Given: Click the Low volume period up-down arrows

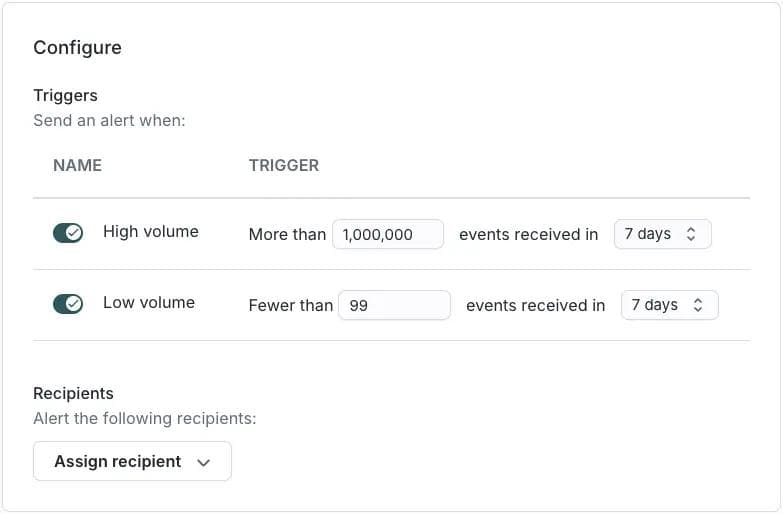Looking at the screenshot, I should (697, 305).
